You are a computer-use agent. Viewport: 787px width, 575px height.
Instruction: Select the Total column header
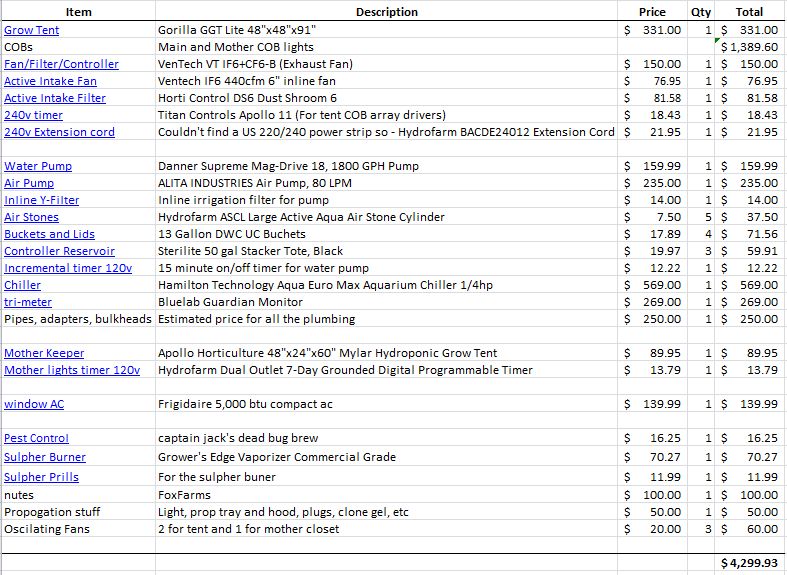click(x=749, y=12)
